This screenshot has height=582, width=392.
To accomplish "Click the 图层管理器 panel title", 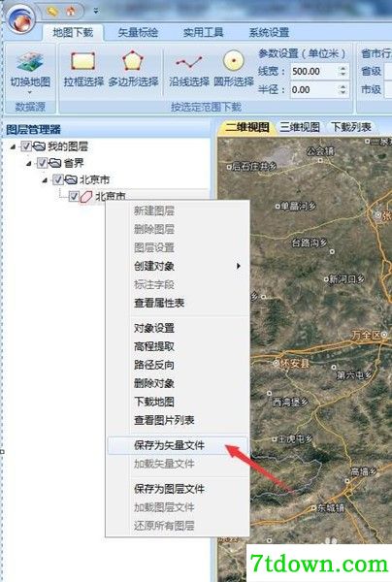I will [33, 130].
